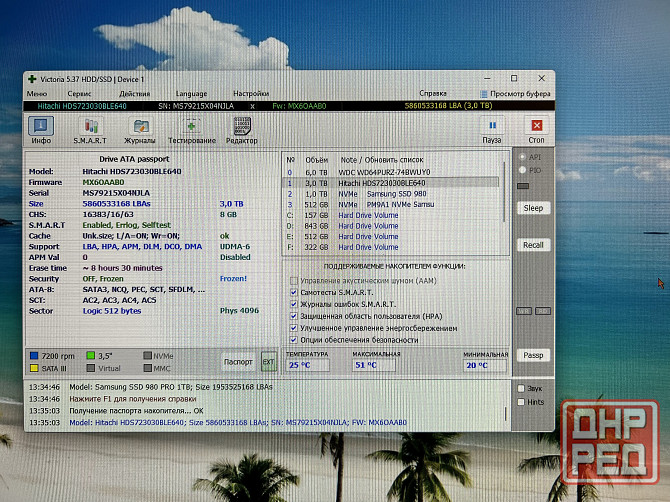Viewport: 670px width, 502px height.
Task: Click log line 'Нажмите F1 для получения справки'
Action: (132, 399)
